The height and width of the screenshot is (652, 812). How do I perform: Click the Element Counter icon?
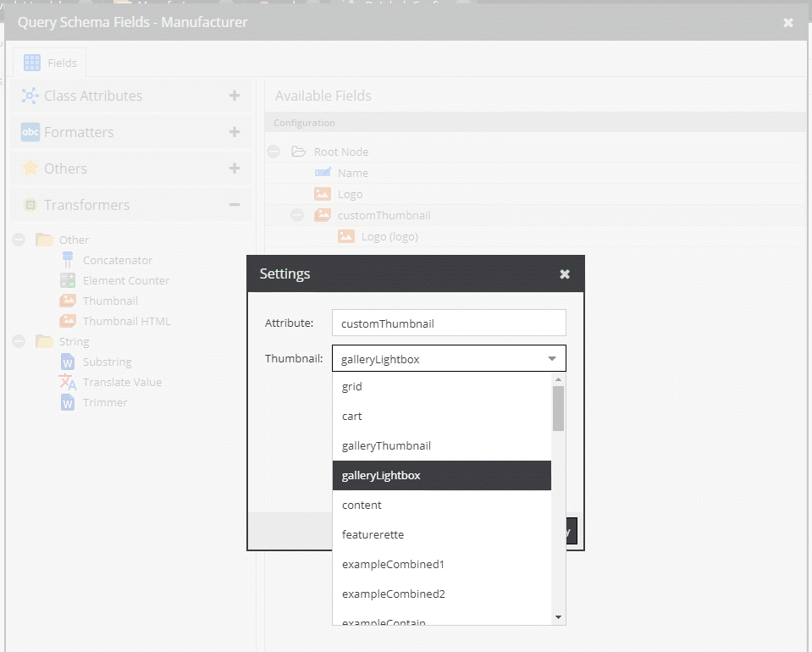pos(68,281)
